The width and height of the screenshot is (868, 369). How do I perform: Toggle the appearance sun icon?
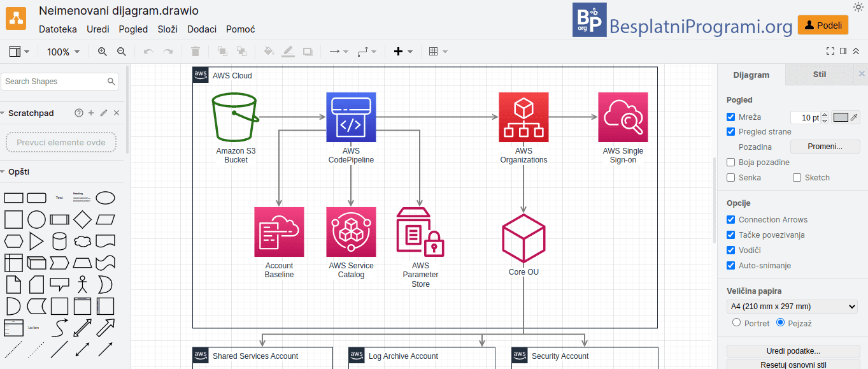pyautogui.click(x=858, y=7)
